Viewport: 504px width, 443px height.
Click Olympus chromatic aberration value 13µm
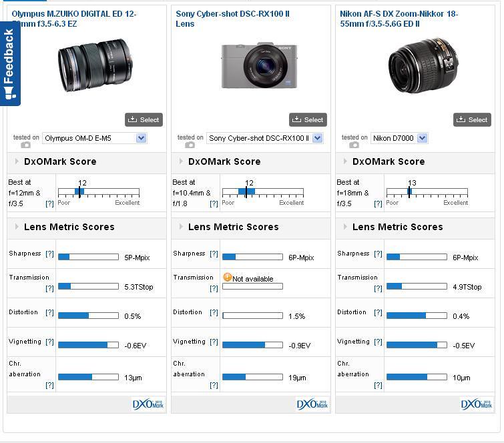tap(133, 378)
